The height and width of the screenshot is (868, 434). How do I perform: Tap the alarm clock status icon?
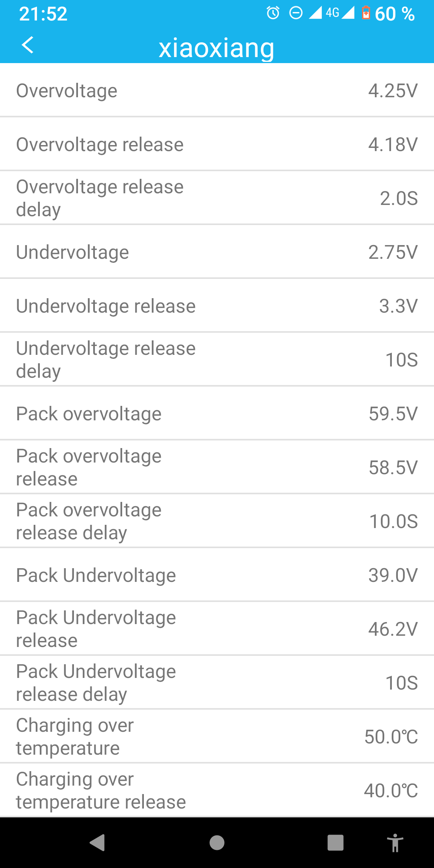click(273, 13)
